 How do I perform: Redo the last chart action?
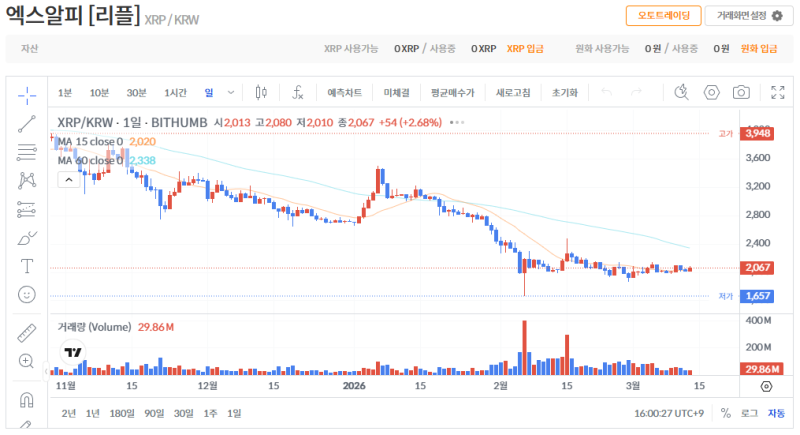click(x=636, y=92)
